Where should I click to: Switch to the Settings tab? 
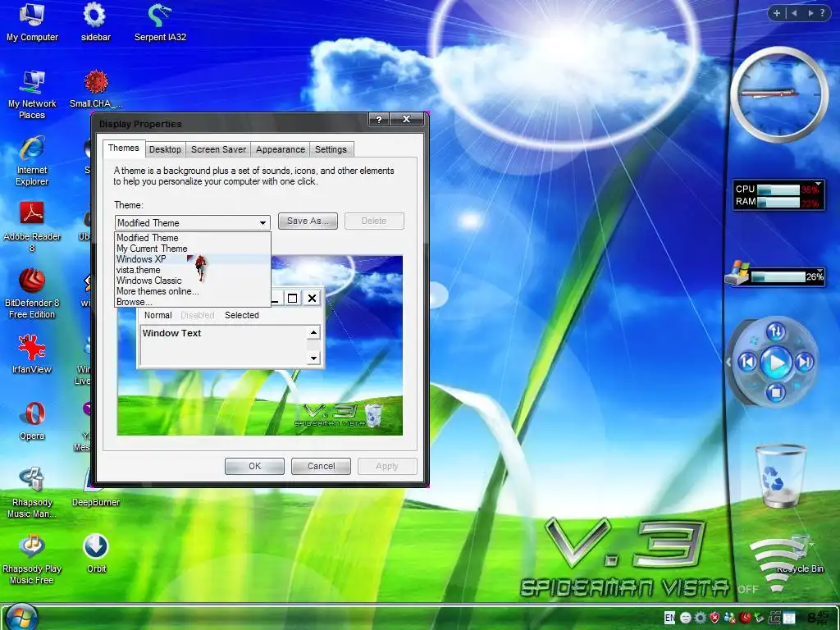point(331,149)
